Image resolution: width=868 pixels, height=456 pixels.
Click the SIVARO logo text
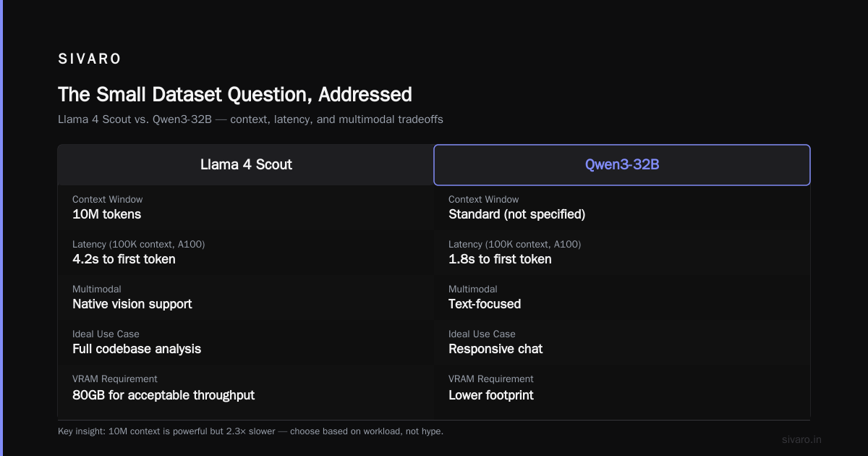point(90,59)
